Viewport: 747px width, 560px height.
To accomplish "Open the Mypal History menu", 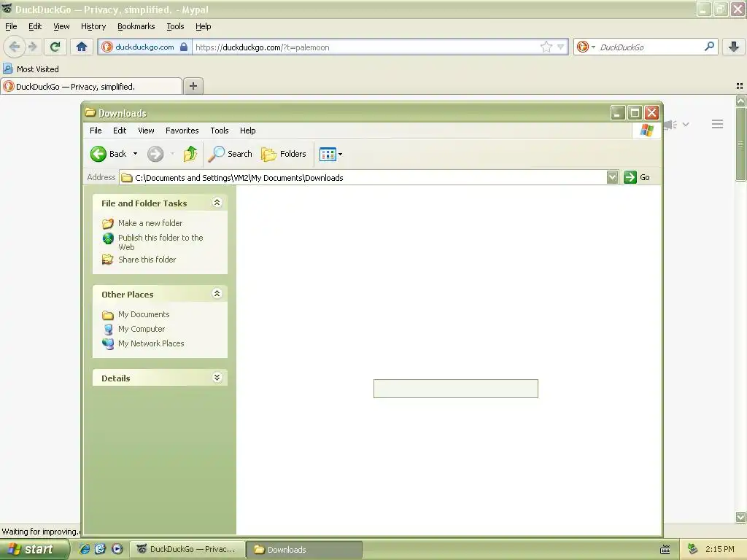I will (x=93, y=26).
